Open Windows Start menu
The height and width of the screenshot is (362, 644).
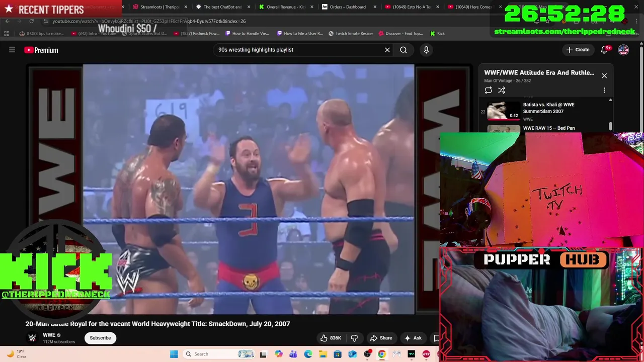(174, 354)
